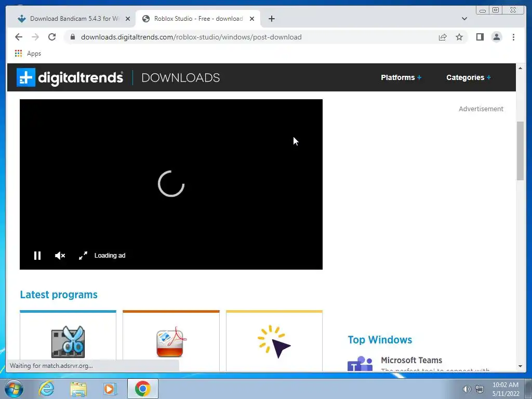Click the Chrome taskbar button
Image resolution: width=532 pixels, height=399 pixels.
point(142,389)
